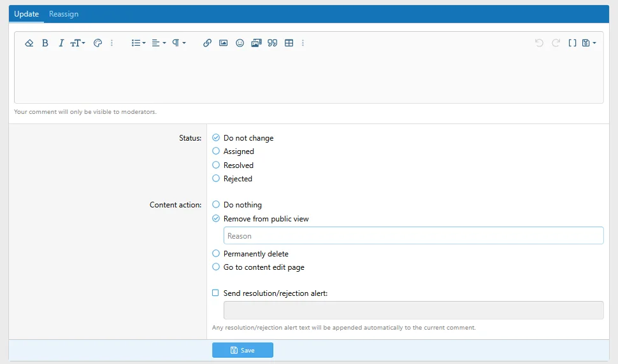Image resolution: width=618 pixels, height=364 pixels.
Task: Switch to the Reassign tab
Action: [x=64, y=14]
